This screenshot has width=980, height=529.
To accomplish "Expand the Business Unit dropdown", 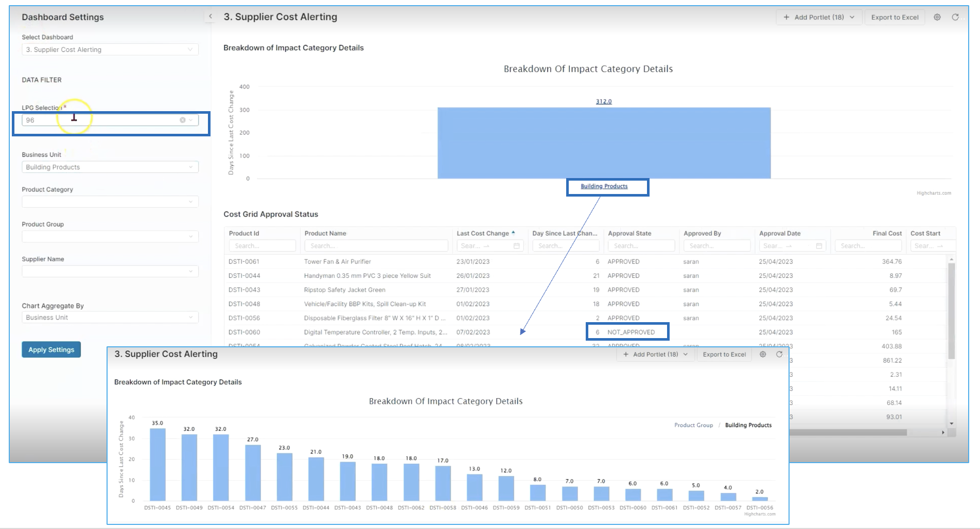I will click(110, 167).
